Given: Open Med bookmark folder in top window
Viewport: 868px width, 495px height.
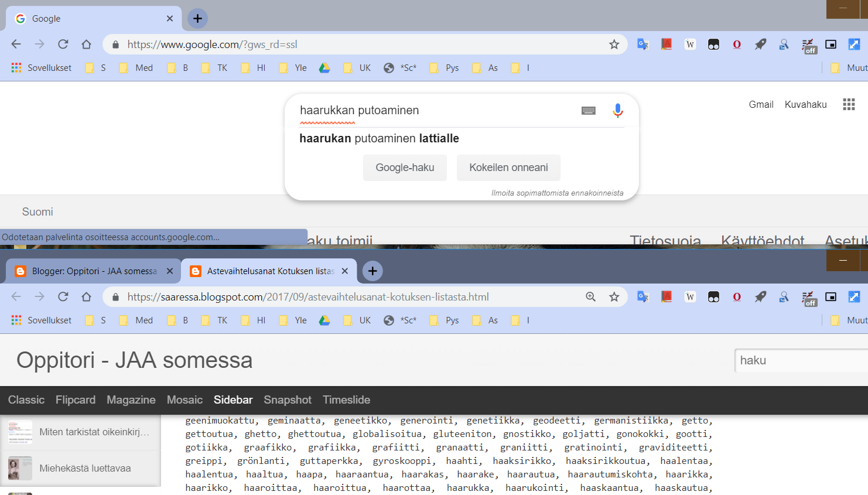Looking at the screenshot, I should pos(136,68).
